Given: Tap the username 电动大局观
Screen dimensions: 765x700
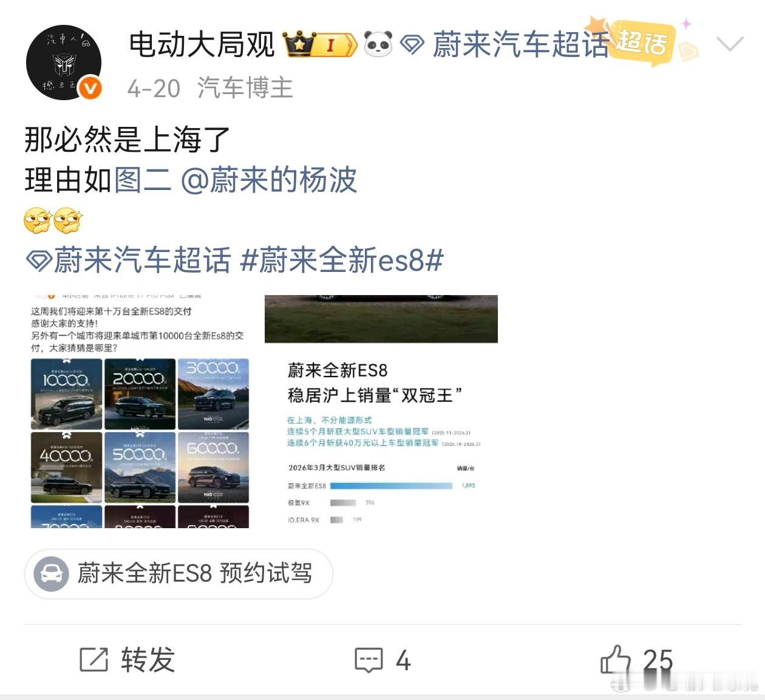Looking at the screenshot, I should (202, 45).
